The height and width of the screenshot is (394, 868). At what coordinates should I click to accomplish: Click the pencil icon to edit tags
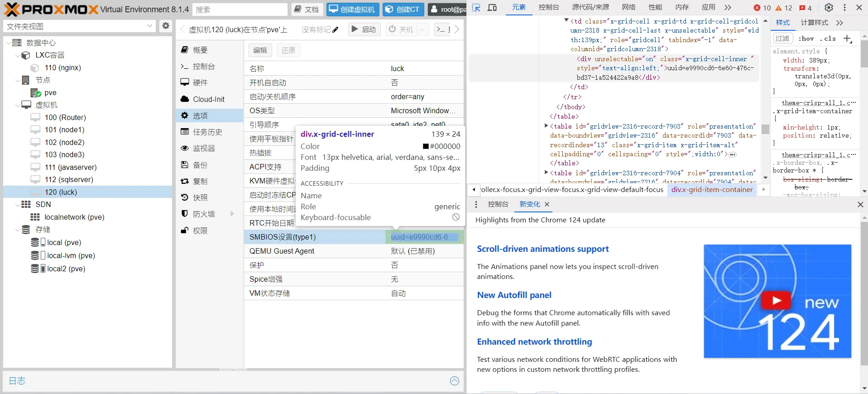336,30
